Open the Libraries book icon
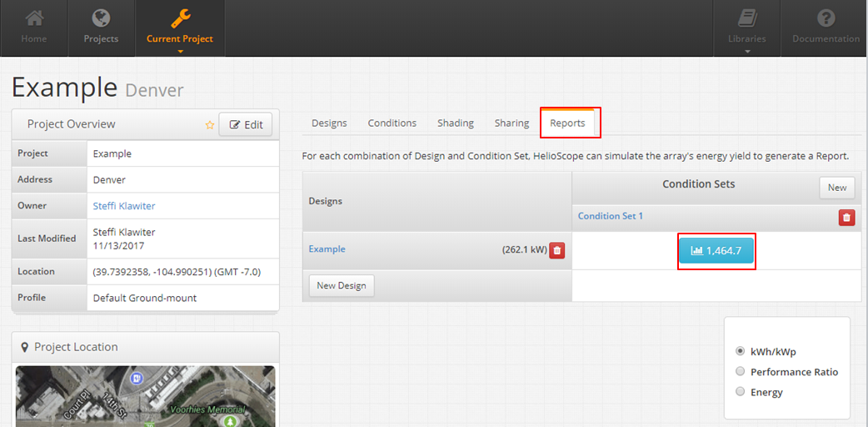The width and height of the screenshot is (868, 427). click(747, 18)
